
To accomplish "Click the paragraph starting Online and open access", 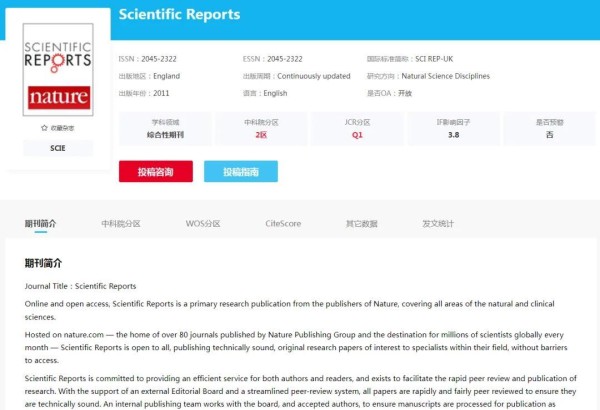I will [290, 310].
